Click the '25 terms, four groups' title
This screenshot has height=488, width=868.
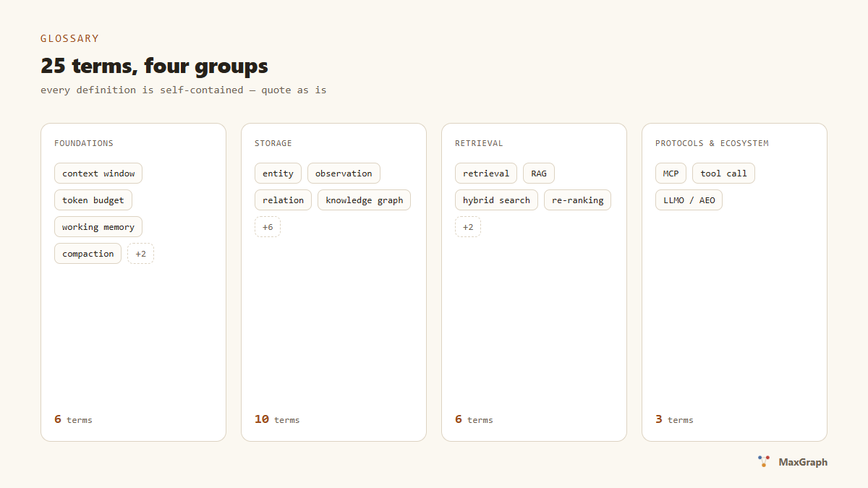point(154,66)
